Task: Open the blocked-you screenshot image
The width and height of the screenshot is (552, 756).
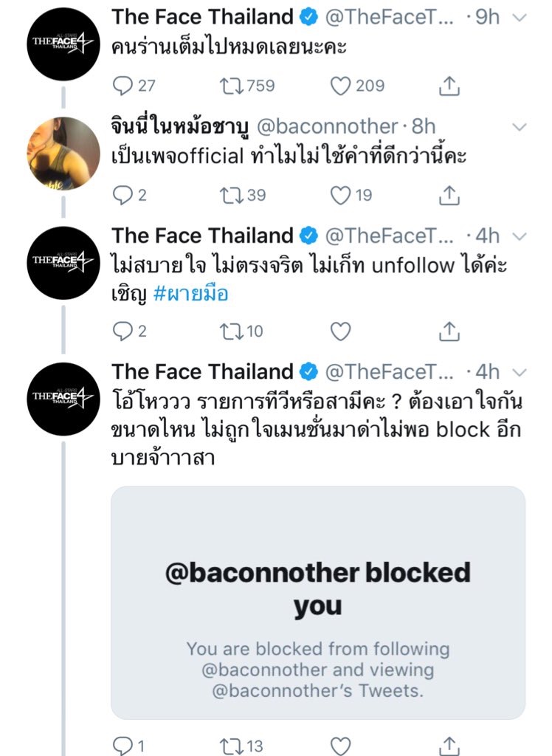Action: [318, 602]
